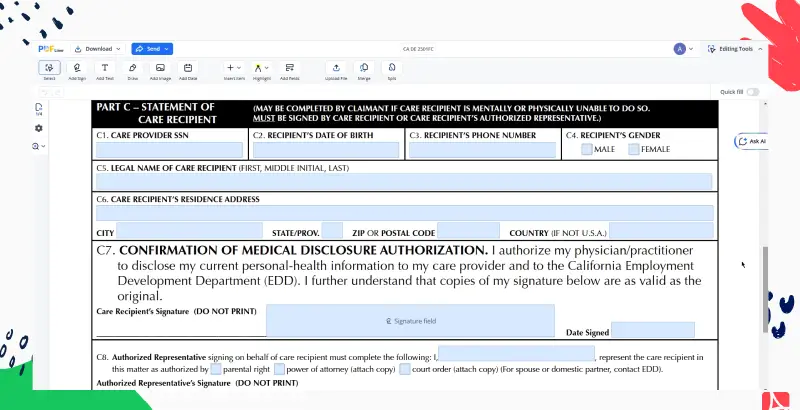Expand the Send dropdown arrow
This screenshot has width=800, height=410.
pyautogui.click(x=166, y=49)
